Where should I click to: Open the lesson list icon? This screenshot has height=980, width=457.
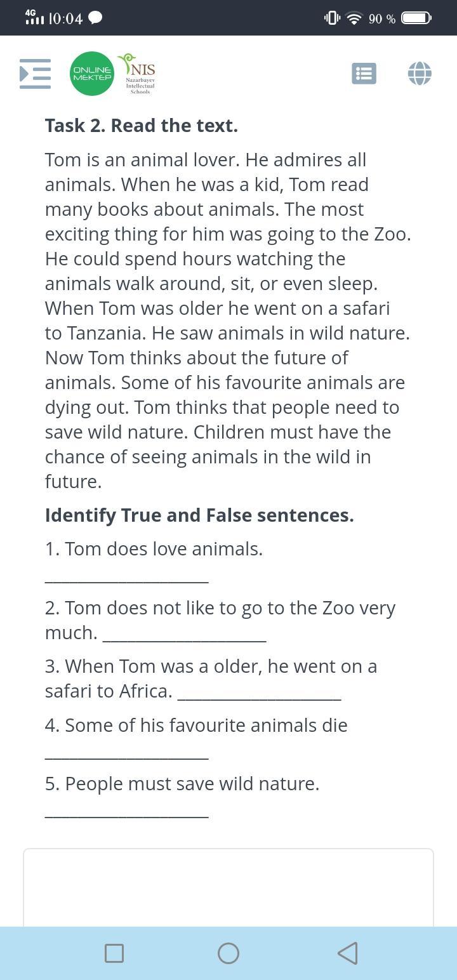point(364,74)
